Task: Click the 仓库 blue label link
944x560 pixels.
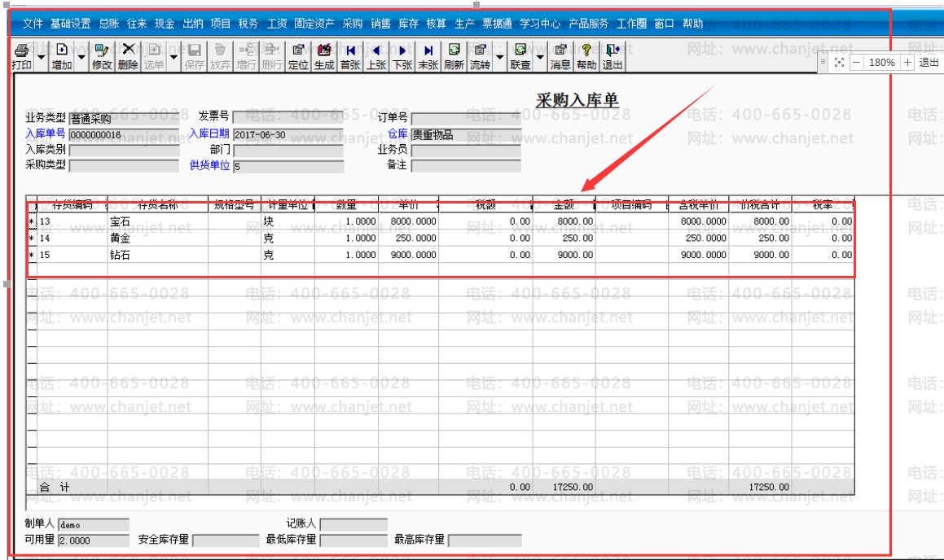Action: (397, 133)
